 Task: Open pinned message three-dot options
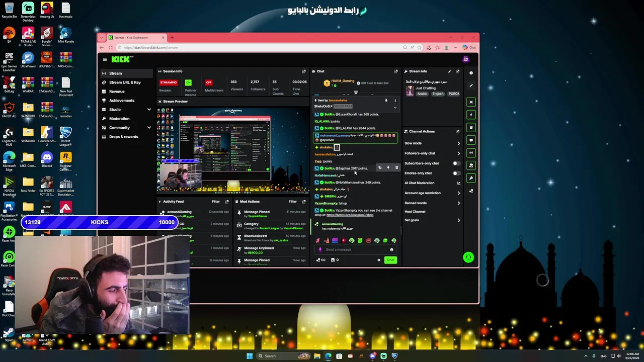[x=395, y=101]
